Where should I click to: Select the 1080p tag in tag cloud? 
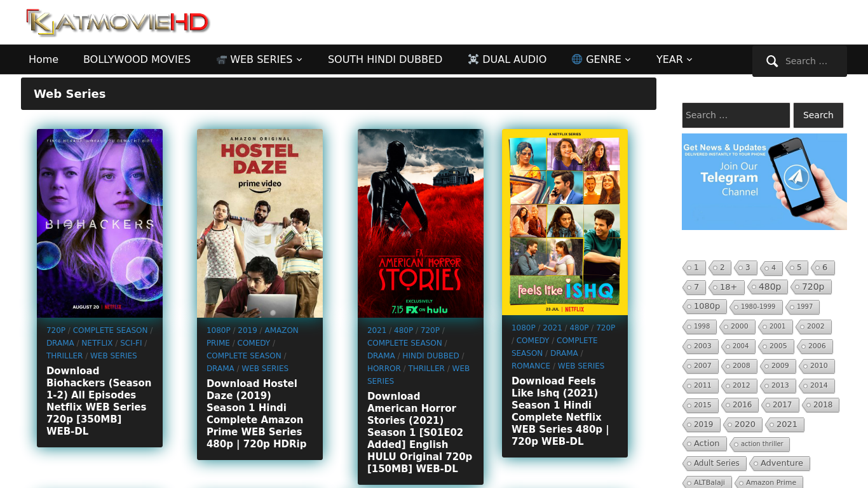tap(705, 307)
